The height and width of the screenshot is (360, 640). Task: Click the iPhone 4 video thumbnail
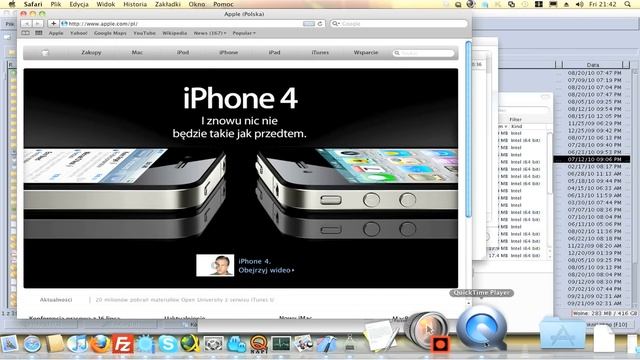pos(215,265)
